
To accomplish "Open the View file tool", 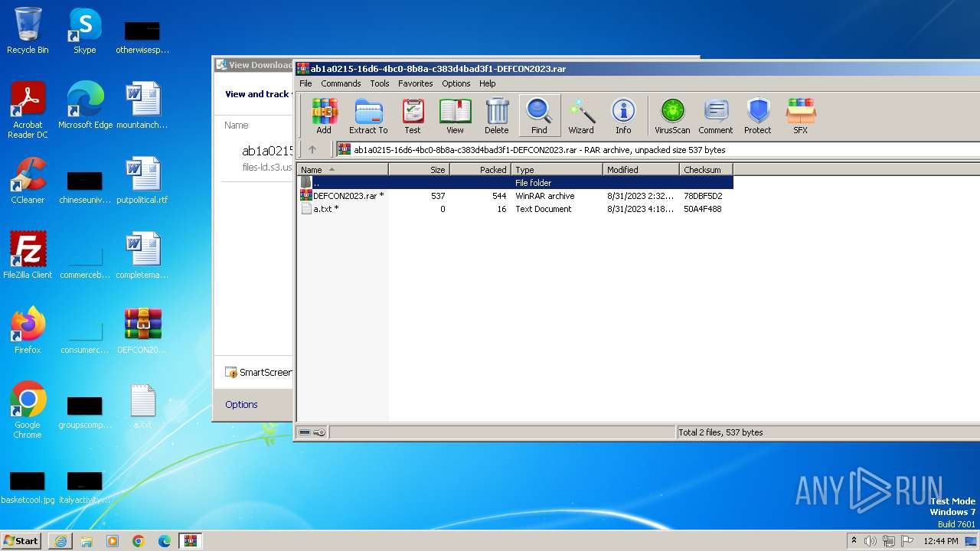I will point(455,116).
